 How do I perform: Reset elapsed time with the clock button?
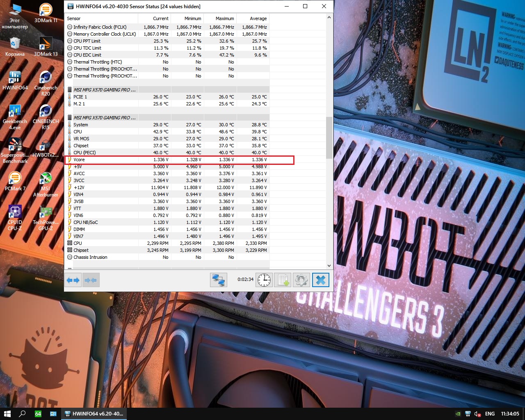(264, 280)
